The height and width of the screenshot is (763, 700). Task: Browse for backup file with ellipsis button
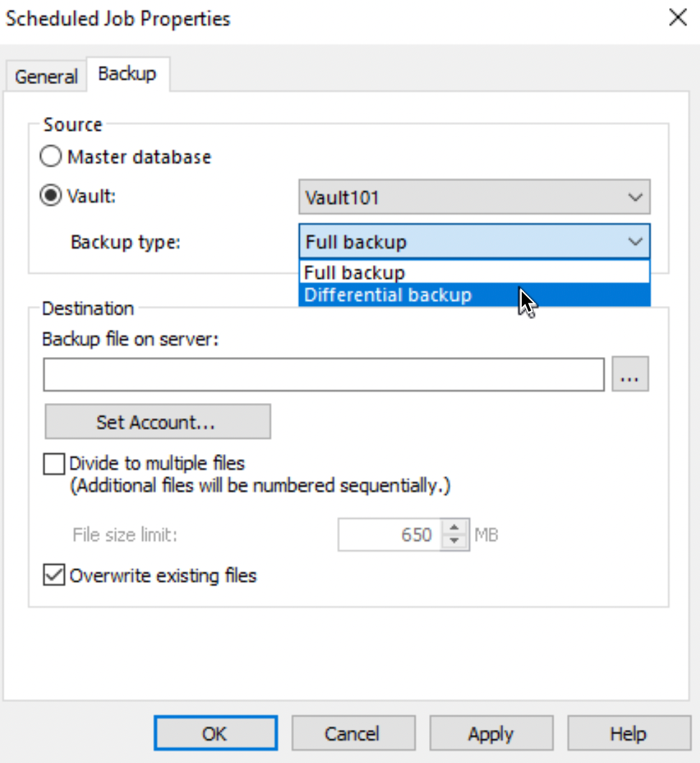630,374
